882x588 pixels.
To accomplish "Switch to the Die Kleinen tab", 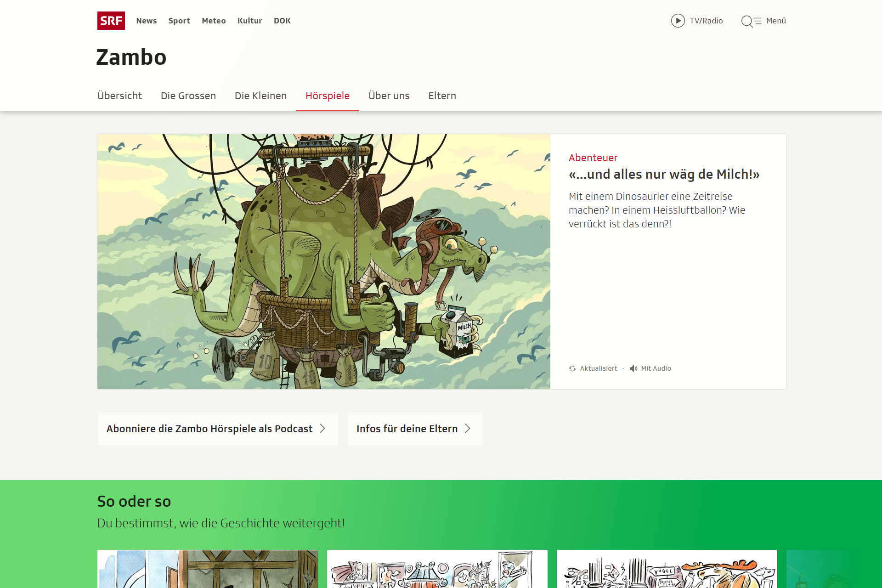I will tap(260, 96).
